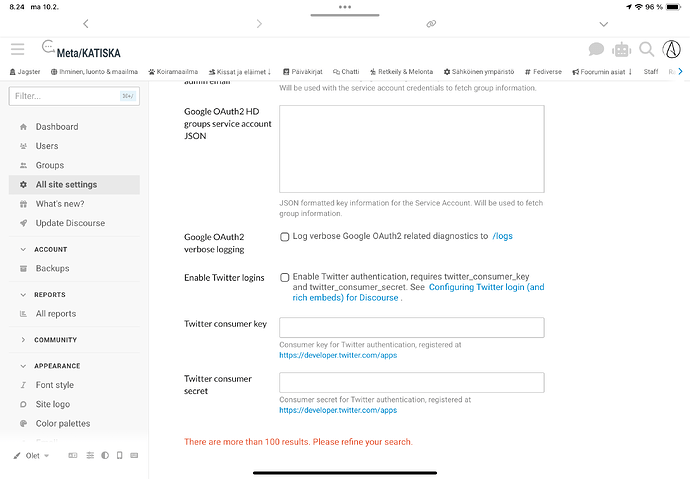Image resolution: width=690 pixels, height=479 pixels.
Task: Collapse the APPEARANCE sidebar section
Action: point(50,366)
